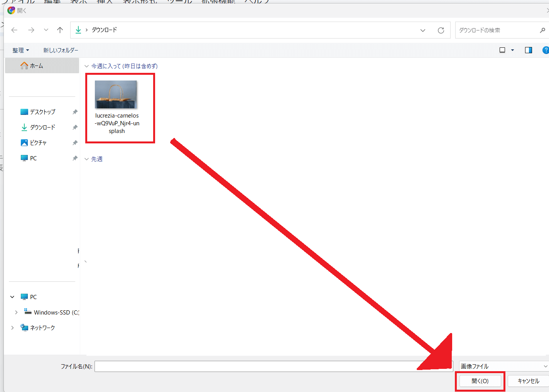Image resolution: width=549 pixels, height=392 pixels.
Task: Open the help question mark icon
Action: tap(545, 50)
